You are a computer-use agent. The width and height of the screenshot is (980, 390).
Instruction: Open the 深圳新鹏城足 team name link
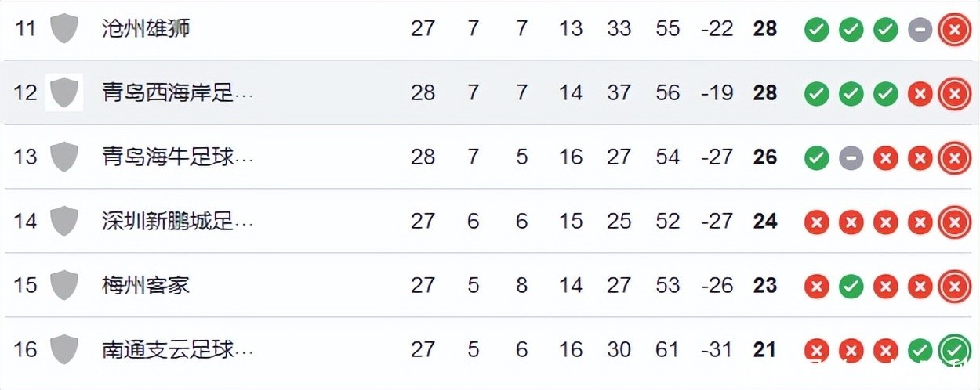[178, 222]
